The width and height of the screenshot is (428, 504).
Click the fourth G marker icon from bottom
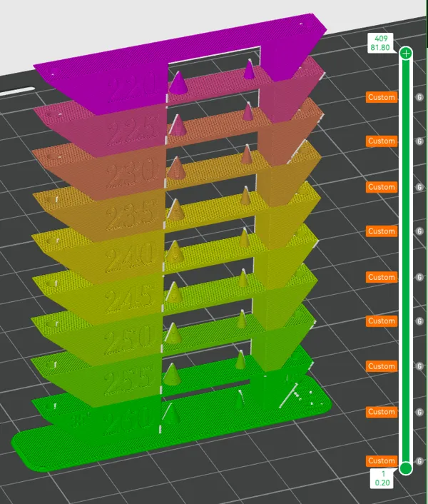pyautogui.click(x=419, y=321)
